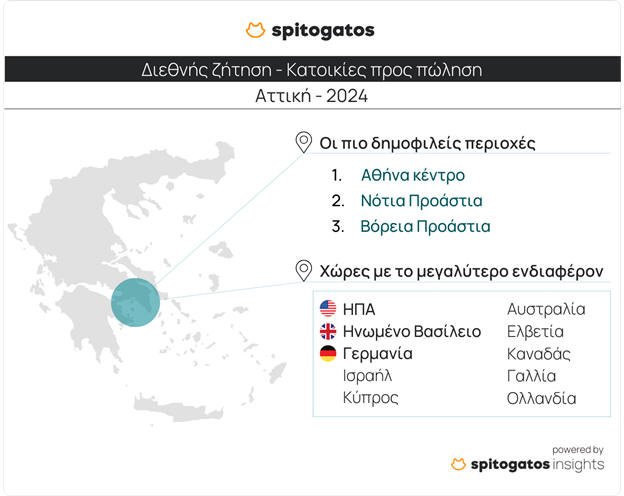Select Αυστραλία in the countries list

coord(546,309)
